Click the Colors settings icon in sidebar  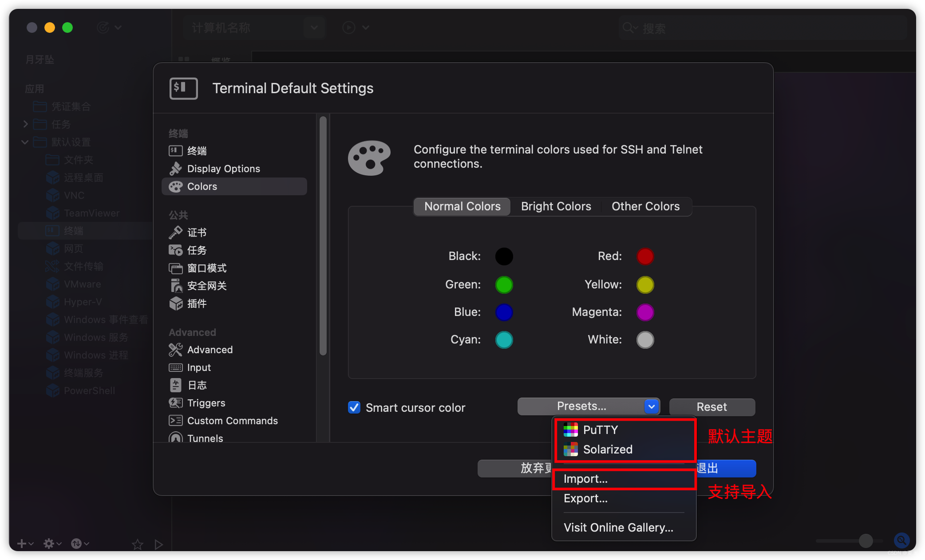coord(174,187)
